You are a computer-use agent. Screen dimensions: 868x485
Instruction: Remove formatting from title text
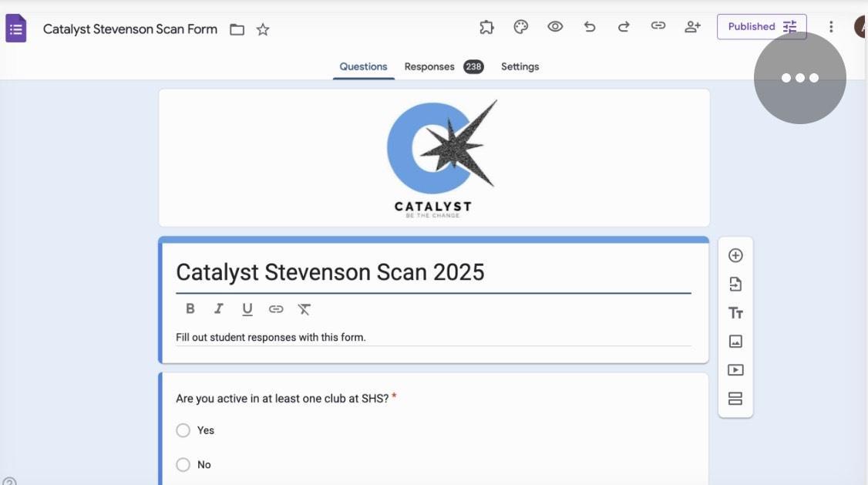pyautogui.click(x=304, y=309)
